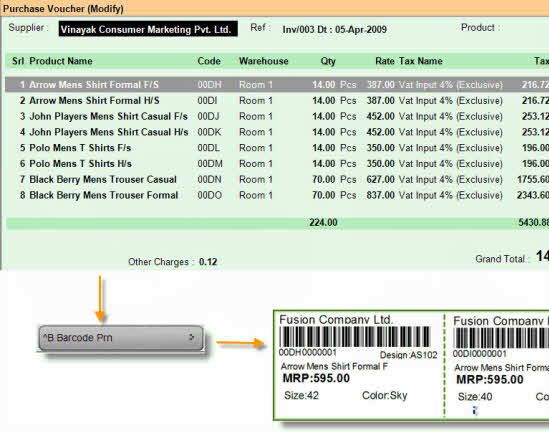
Task: Click rate 837.00 for Trouser Formal
Action: (381, 195)
